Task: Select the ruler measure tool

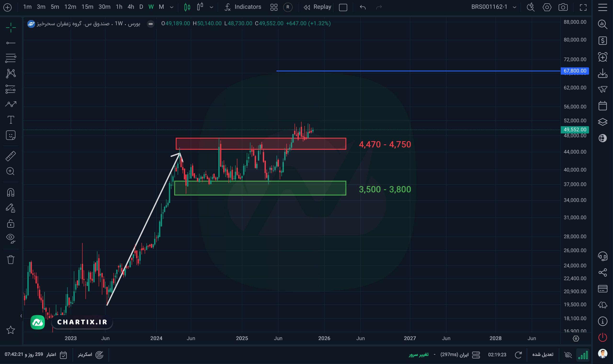Action: tap(11, 156)
